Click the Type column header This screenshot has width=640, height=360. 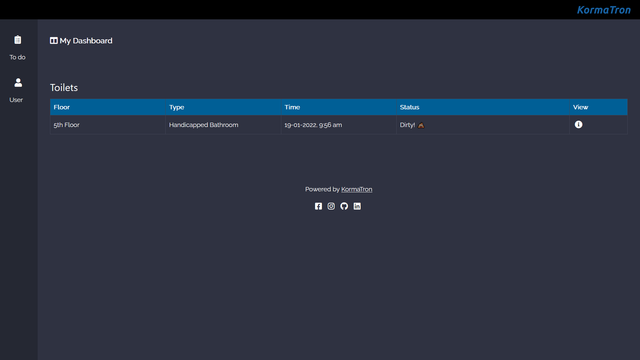pyautogui.click(x=223, y=107)
